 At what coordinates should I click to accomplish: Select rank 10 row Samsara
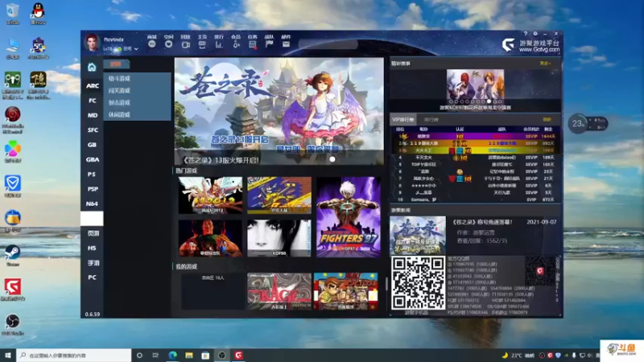tap(475, 200)
